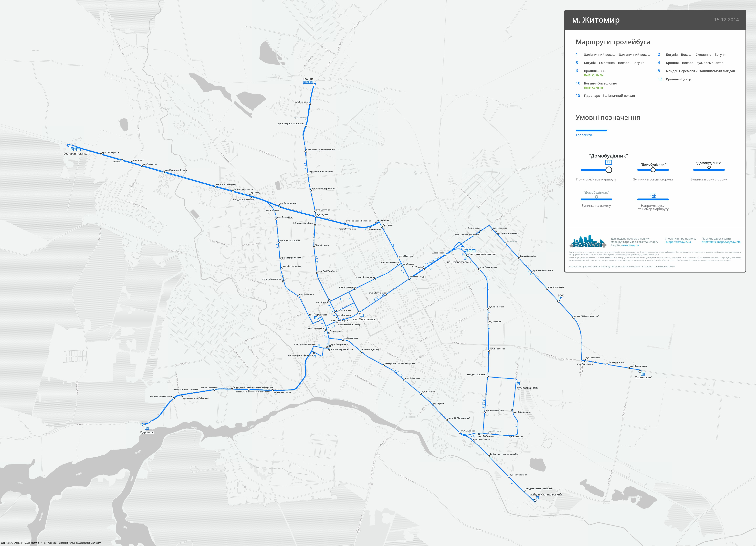
Task: Select route 2 Богунія – Вокзал – Смолянка entry
Action: click(x=692, y=55)
